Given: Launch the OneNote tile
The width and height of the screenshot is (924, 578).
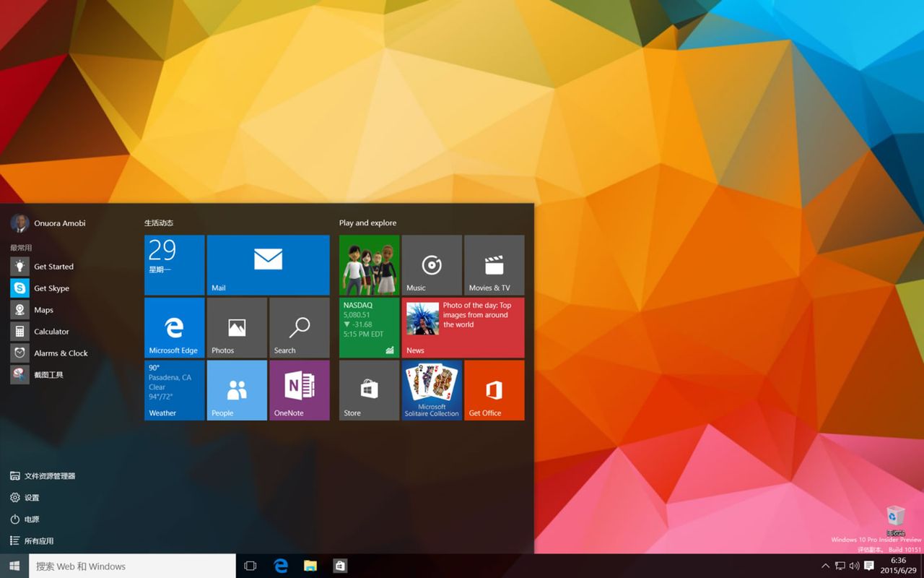Looking at the screenshot, I should [x=299, y=390].
